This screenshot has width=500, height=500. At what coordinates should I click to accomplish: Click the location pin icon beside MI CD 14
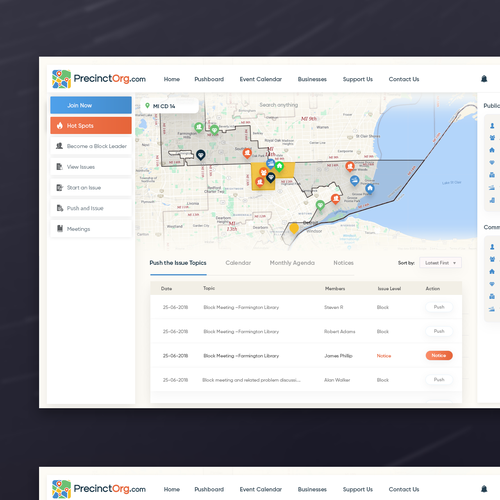[x=147, y=106]
